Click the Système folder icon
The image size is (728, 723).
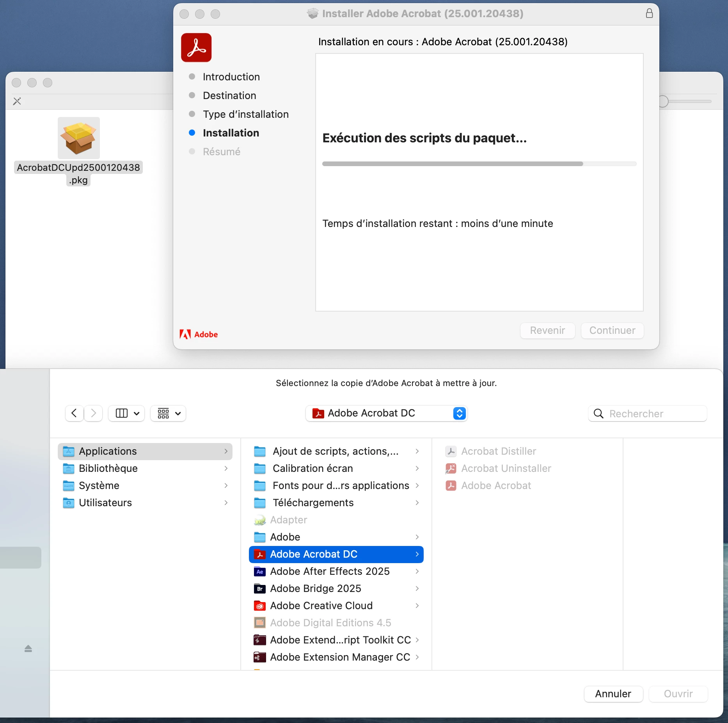69,486
